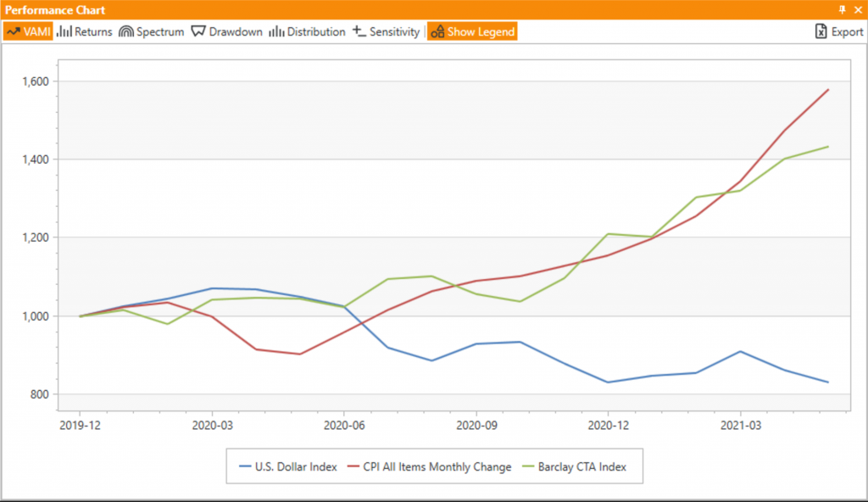Show the Drawdown chart
This screenshot has height=502, width=868.
click(x=226, y=31)
